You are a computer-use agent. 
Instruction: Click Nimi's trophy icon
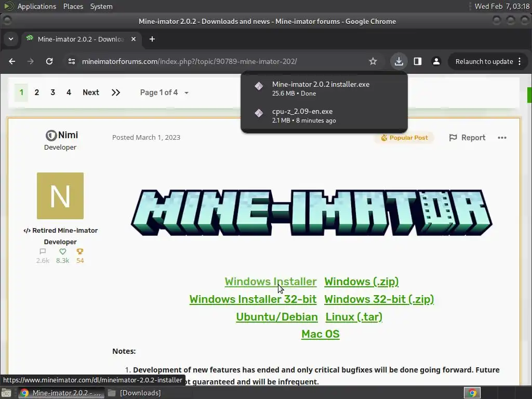point(79,251)
